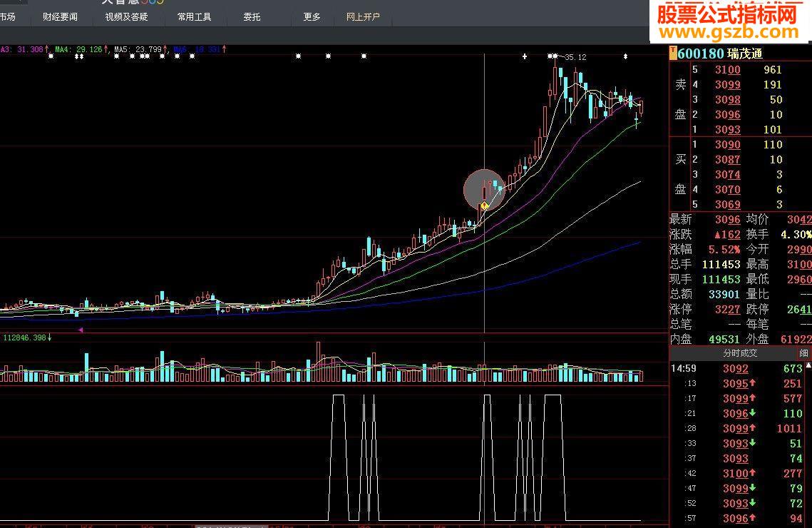Click buy level 2 price 3087

pyautogui.click(x=728, y=160)
